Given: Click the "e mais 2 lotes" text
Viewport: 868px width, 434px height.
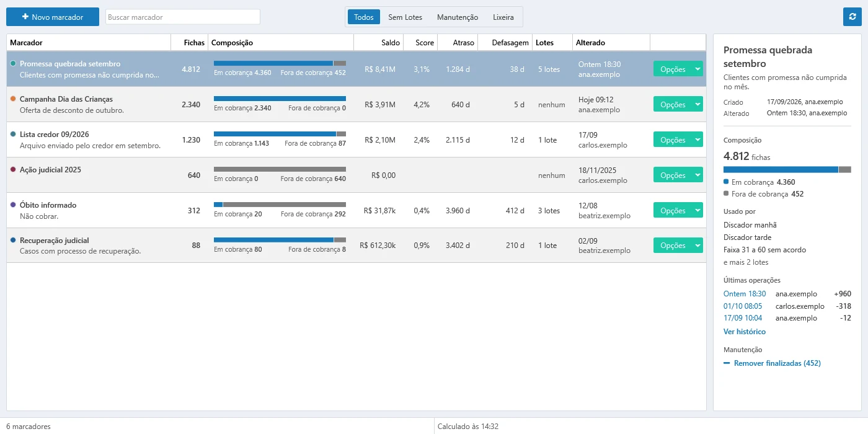Looking at the screenshot, I should (x=746, y=262).
